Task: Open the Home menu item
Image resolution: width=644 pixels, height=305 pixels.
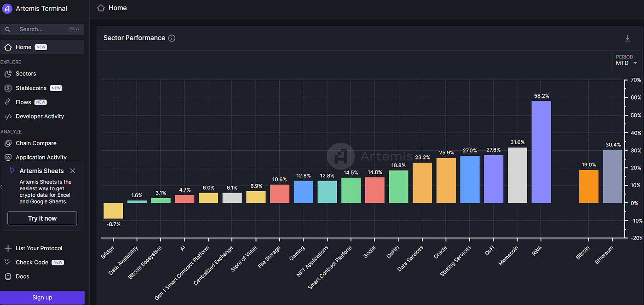Action: pyautogui.click(x=42, y=47)
